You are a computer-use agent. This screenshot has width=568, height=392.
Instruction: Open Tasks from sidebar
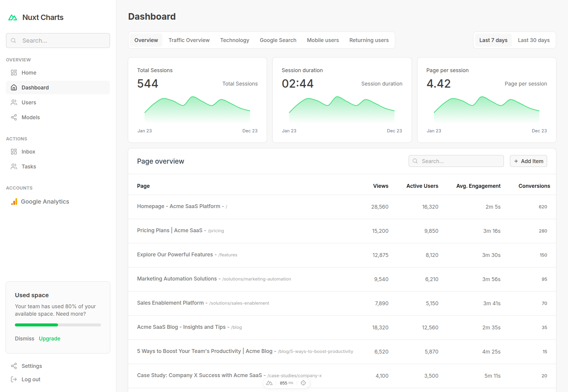coord(58,167)
